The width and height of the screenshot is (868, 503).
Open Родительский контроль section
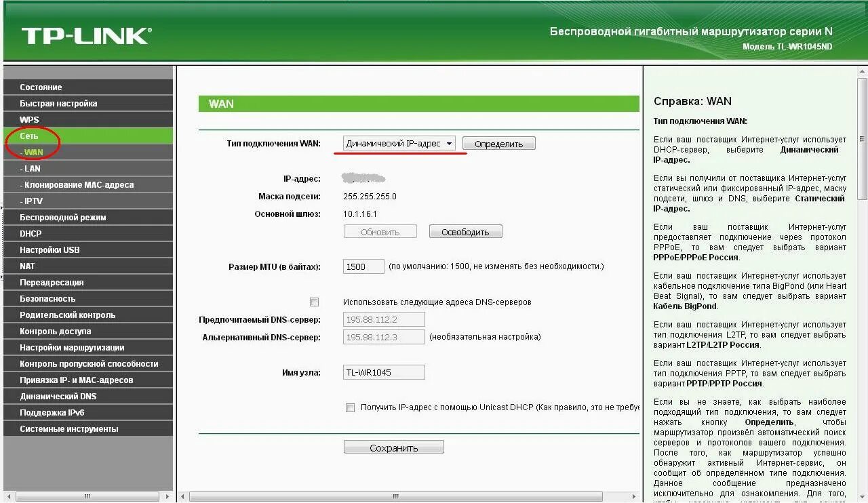[88, 315]
